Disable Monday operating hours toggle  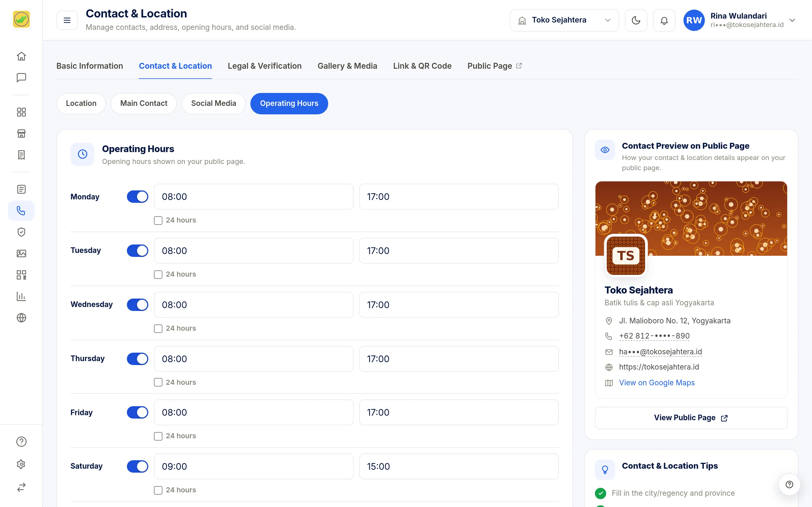tap(138, 197)
